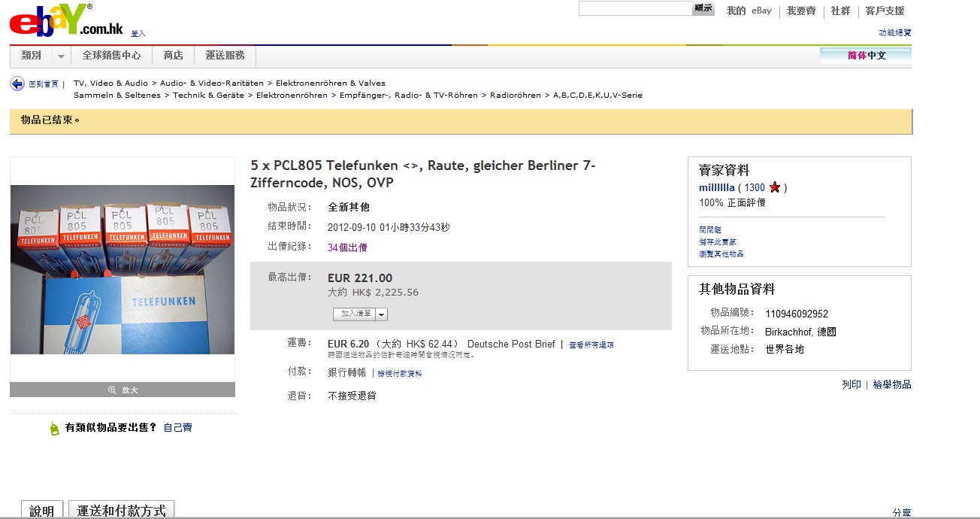This screenshot has width=980, height=519.
Task: Click the 不接受退貨 returns text
Action: (352, 396)
